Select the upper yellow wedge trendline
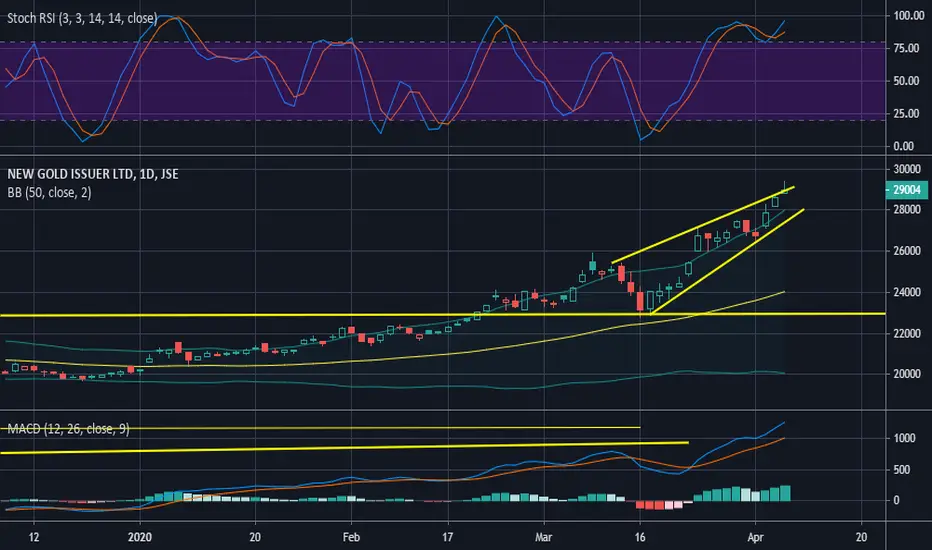Image resolution: width=932 pixels, height=550 pixels. click(x=703, y=225)
